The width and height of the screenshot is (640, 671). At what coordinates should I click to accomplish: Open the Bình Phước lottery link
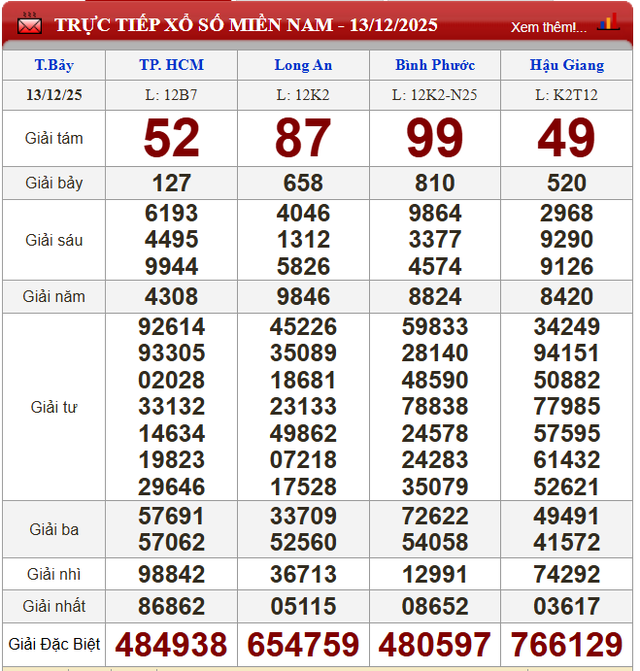pyautogui.click(x=434, y=65)
